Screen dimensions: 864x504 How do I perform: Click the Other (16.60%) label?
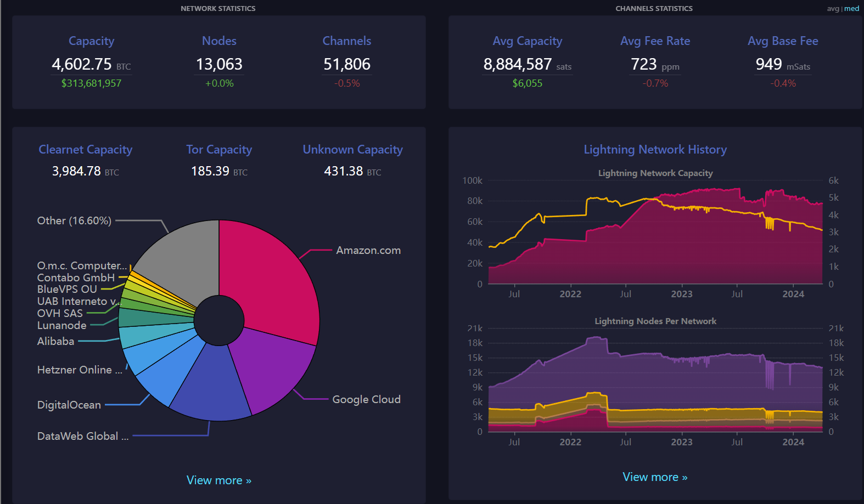pos(74,221)
